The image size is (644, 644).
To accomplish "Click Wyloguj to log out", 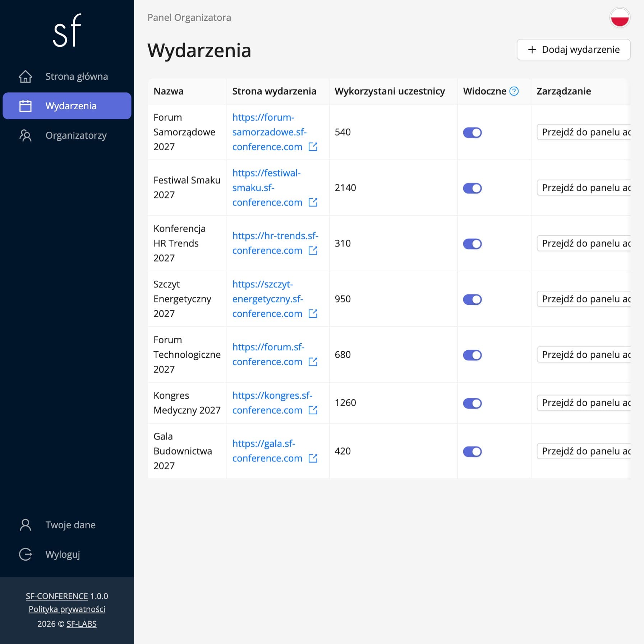I will pos(67,555).
